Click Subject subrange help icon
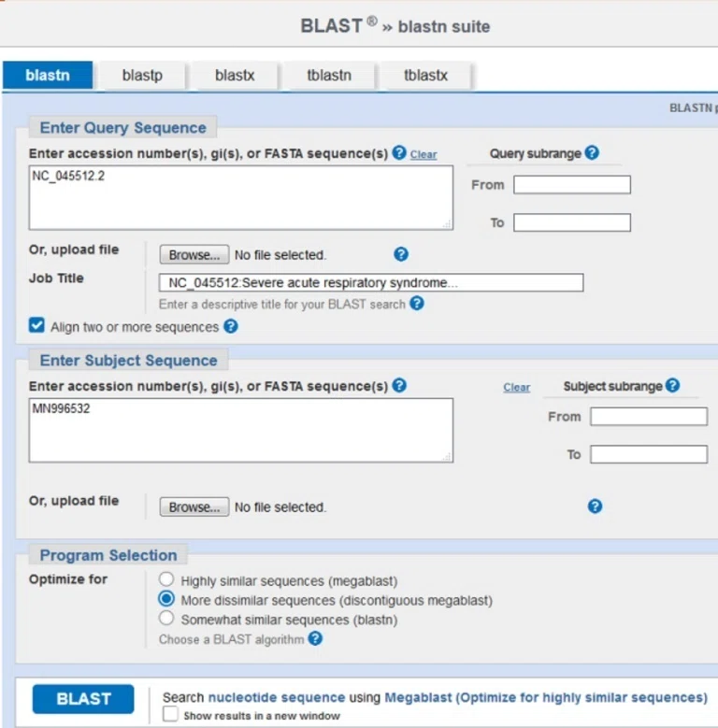718x728 pixels. coord(672,385)
